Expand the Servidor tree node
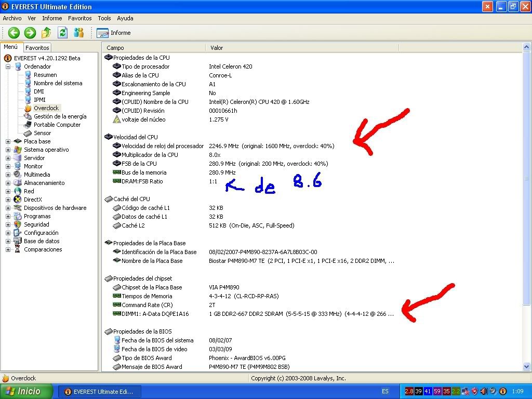Viewport: 532px width, 399px height. [x=8, y=158]
